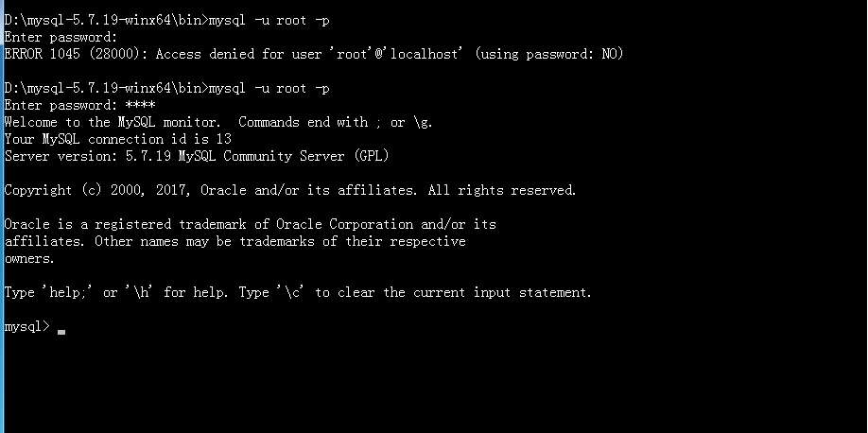
Task: Click the blinking cursor after mysql> prompt
Action: click(x=61, y=332)
